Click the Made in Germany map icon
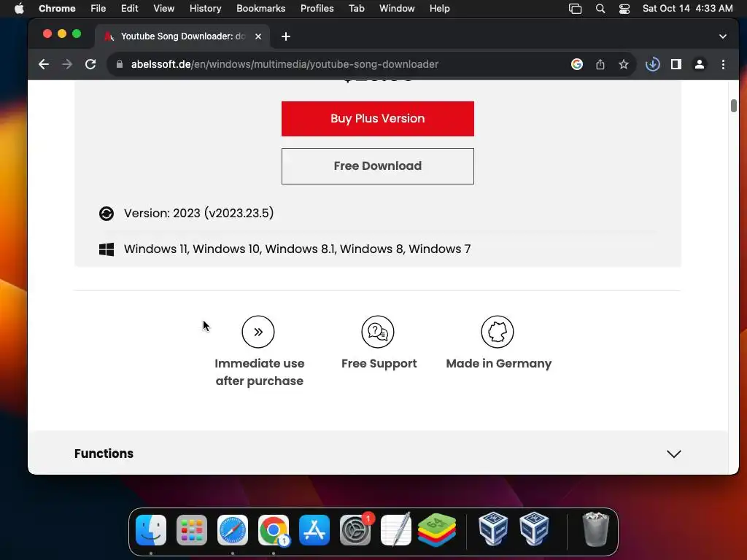The image size is (747, 560). (x=498, y=332)
